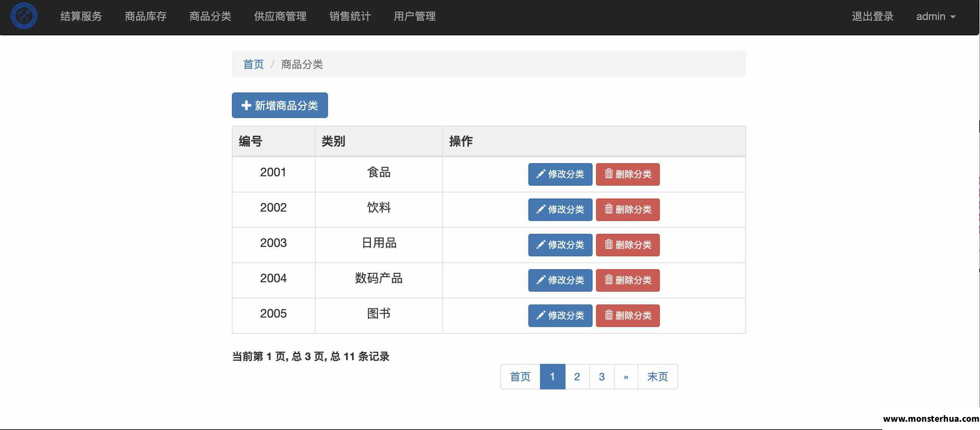Viewport: 980px width, 430px height.
Task: Click 删除分类 for 图书 row
Action: pos(628,316)
